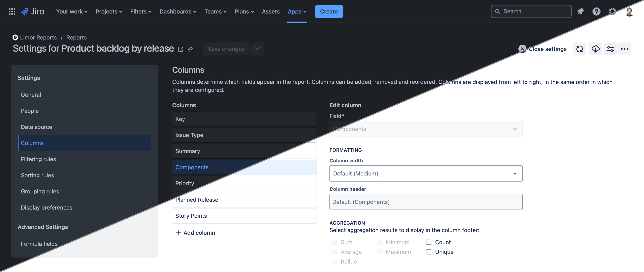Select the Priority column row
The width and height of the screenshot is (644, 272).
(x=244, y=183)
